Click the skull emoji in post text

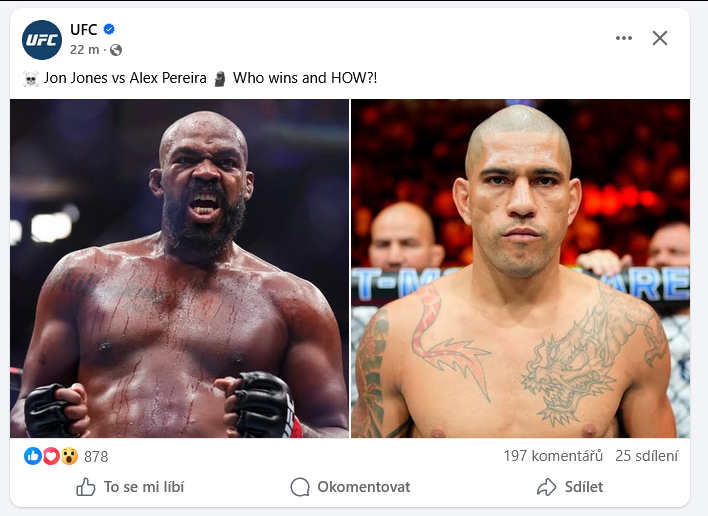pyautogui.click(x=31, y=79)
